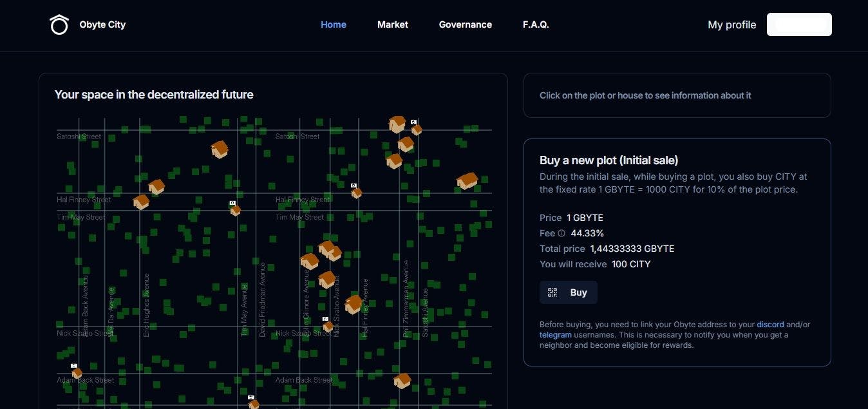Open the Home tab

pyautogui.click(x=334, y=24)
